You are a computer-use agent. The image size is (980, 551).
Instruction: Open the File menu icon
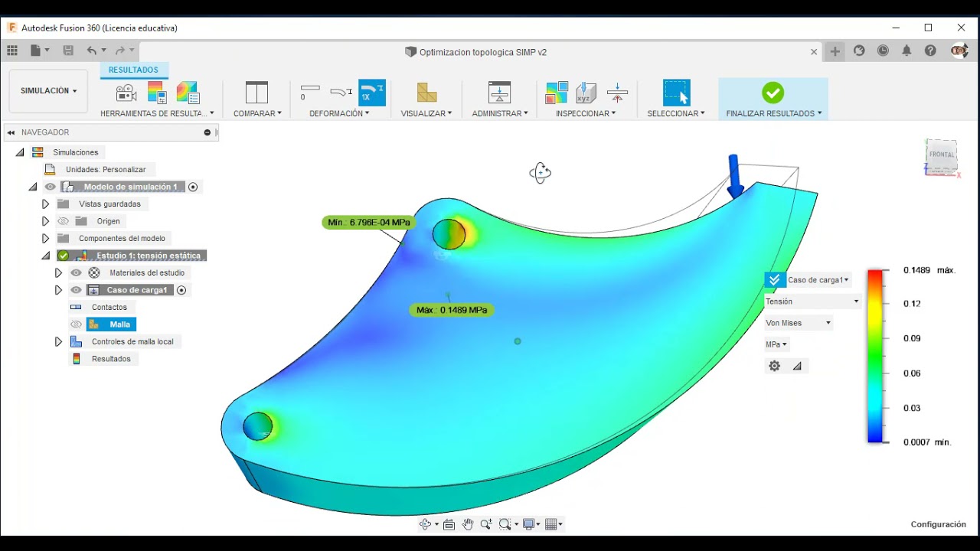(37, 51)
